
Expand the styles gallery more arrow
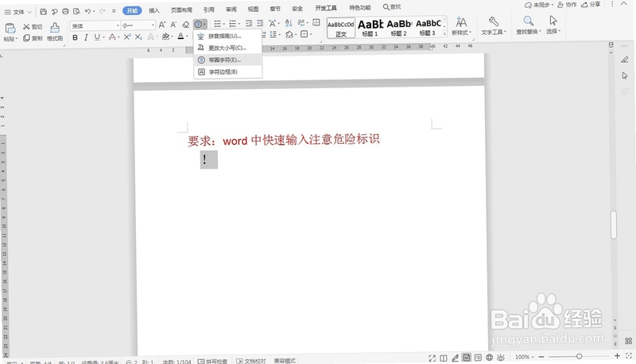(x=444, y=34)
